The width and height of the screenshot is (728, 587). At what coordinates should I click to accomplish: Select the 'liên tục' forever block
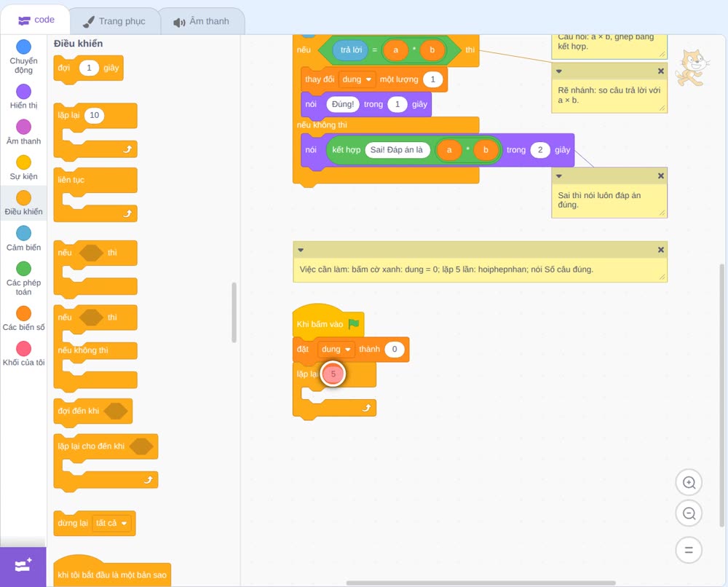(x=95, y=194)
